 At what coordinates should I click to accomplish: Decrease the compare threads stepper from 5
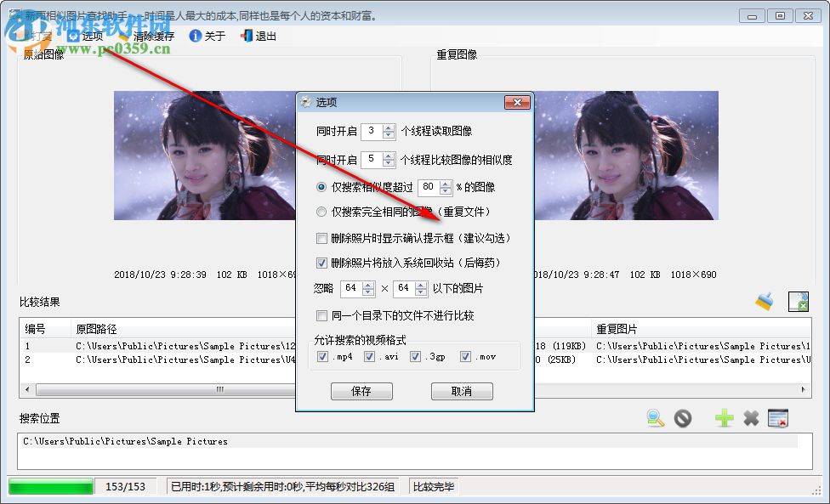(388, 162)
